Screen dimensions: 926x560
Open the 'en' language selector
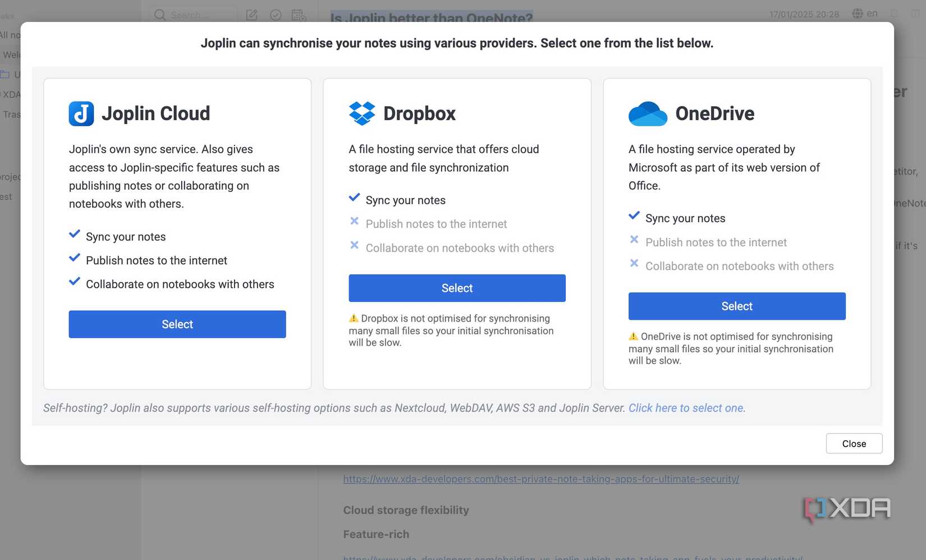pyautogui.click(x=872, y=13)
